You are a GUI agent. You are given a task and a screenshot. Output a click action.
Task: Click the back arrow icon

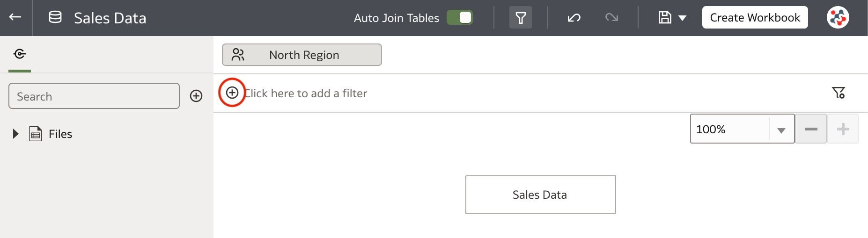(x=15, y=17)
